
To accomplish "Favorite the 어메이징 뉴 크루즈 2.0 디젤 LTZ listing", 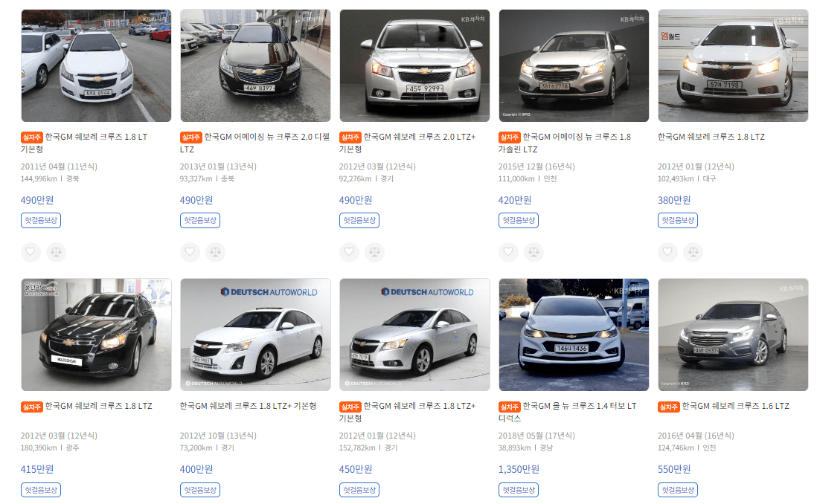I will coord(190,252).
